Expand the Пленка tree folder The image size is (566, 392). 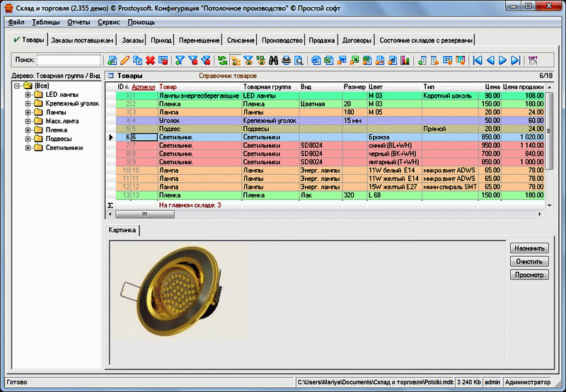tap(28, 130)
